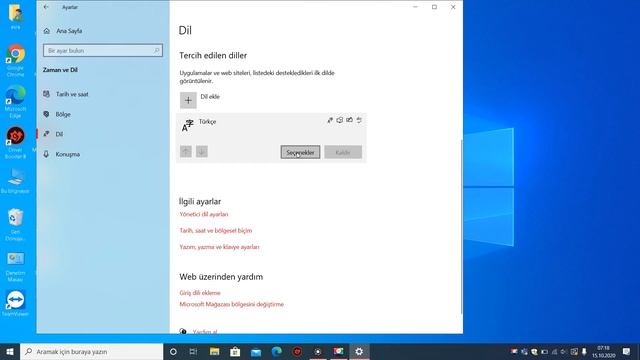640x360 pixels.
Task: Open Bu bilgisayar desktop icon
Action: pos(16,180)
